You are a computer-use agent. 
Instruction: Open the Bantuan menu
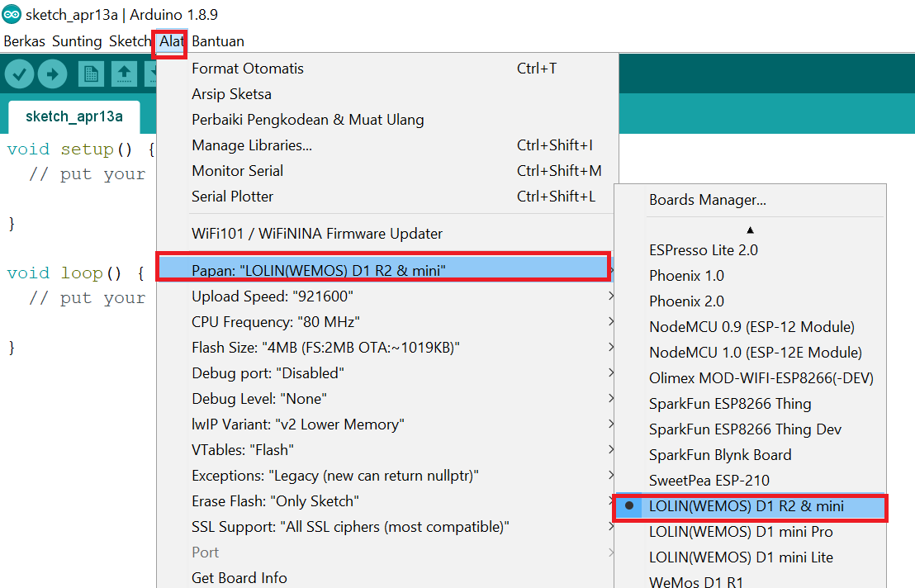(x=218, y=41)
